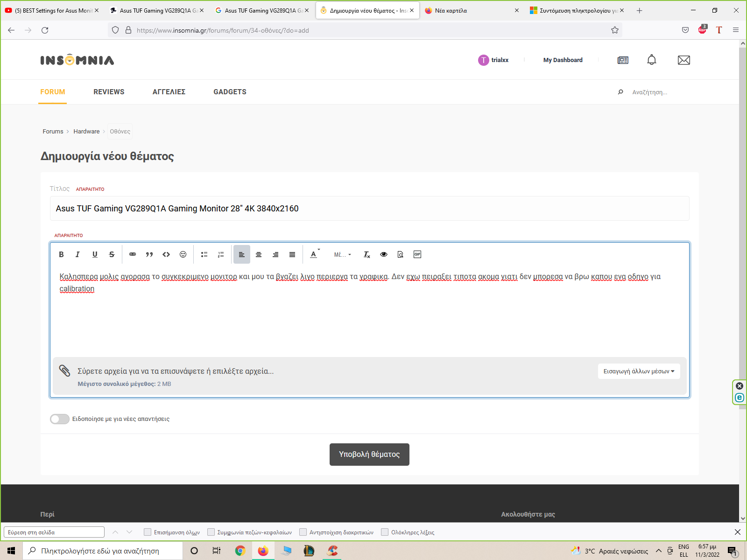Bookmark this page with the star icon

pos(615,30)
